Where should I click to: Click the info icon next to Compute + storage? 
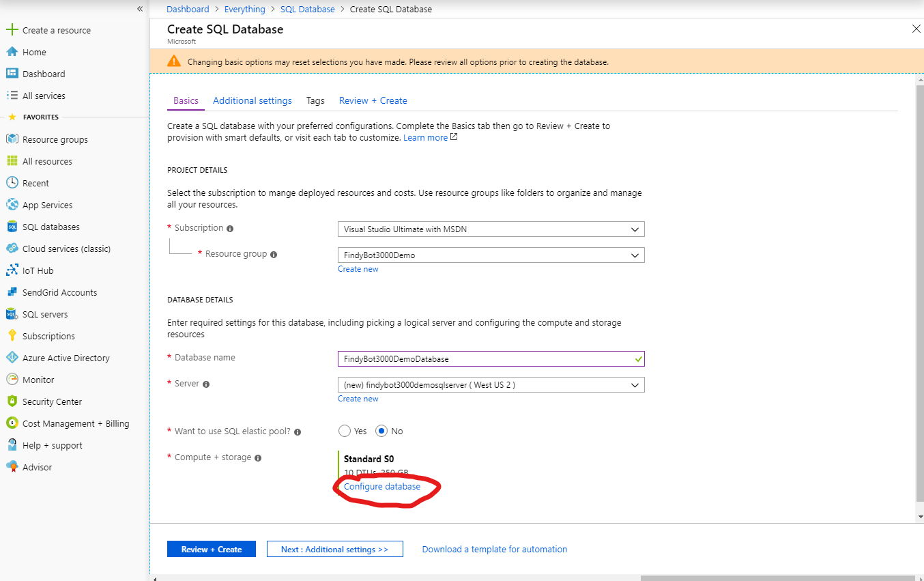tap(258, 458)
